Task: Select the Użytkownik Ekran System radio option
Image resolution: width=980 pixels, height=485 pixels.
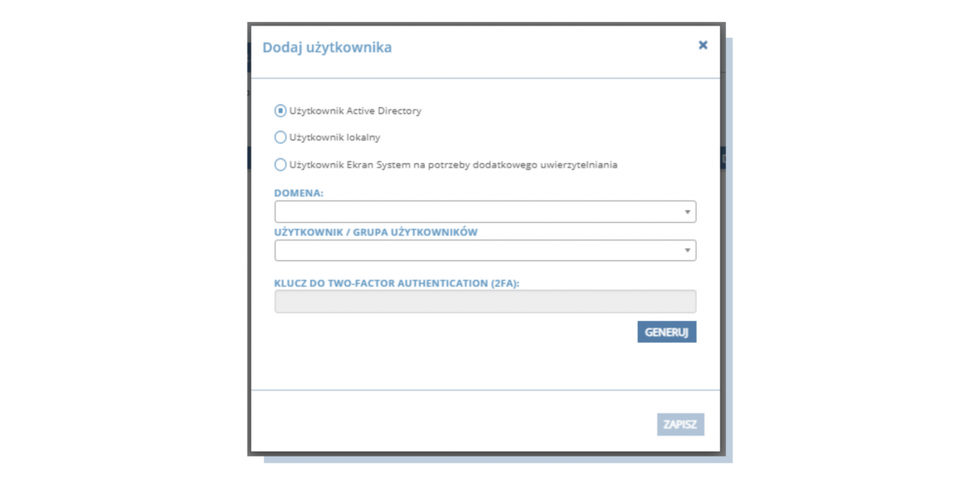Action: click(x=280, y=164)
